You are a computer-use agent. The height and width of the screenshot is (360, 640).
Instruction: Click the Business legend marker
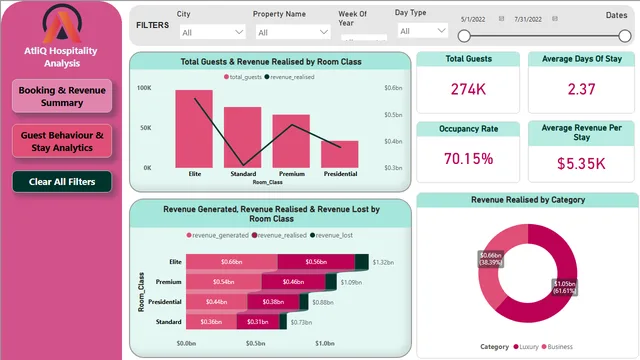(544, 347)
